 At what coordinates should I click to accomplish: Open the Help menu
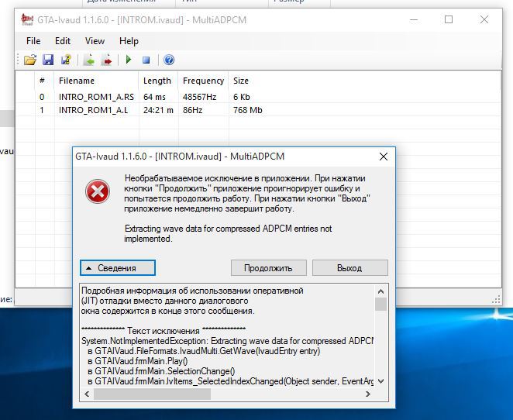(x=129, y=41)
